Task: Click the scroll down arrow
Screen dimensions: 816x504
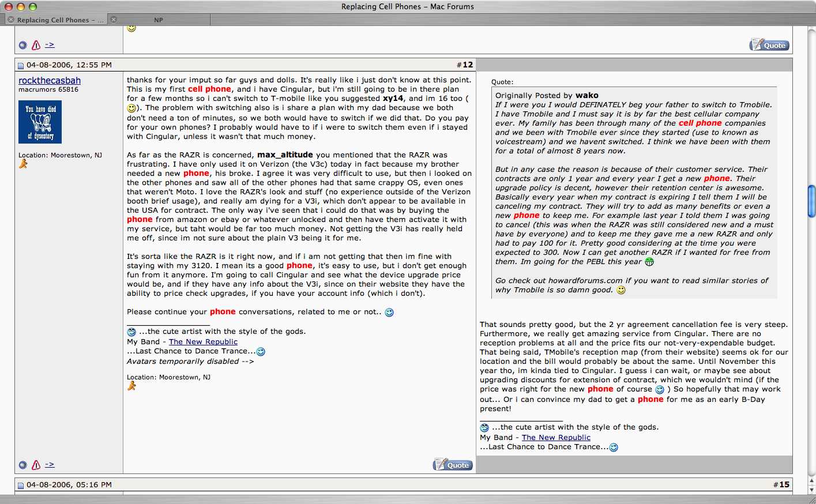Action: tap(811, 490)
